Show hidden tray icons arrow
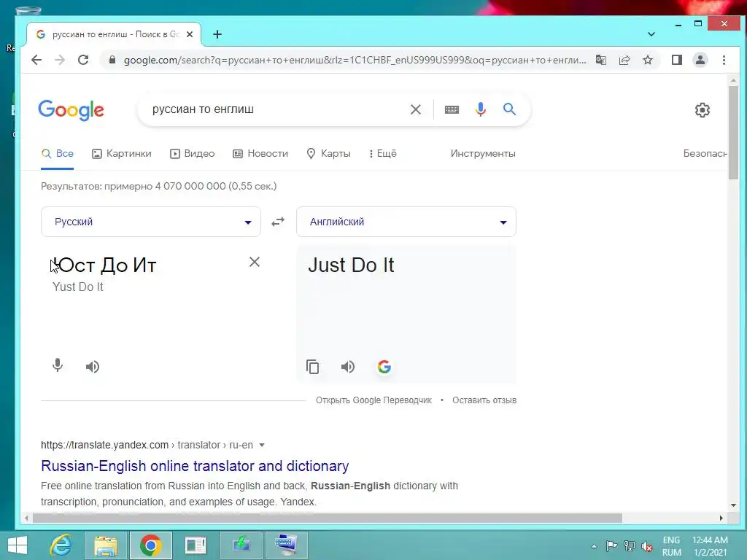This screenshot has height=560, width=747. (594, 546)
